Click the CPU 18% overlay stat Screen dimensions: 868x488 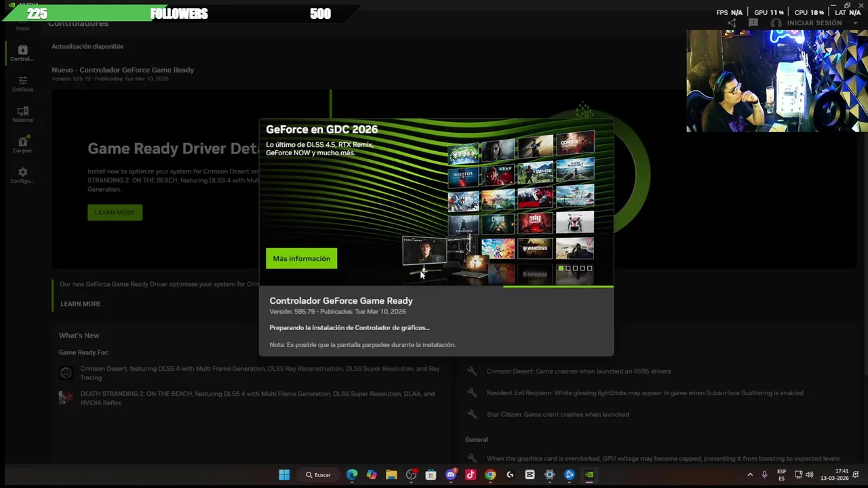(809, 13)
